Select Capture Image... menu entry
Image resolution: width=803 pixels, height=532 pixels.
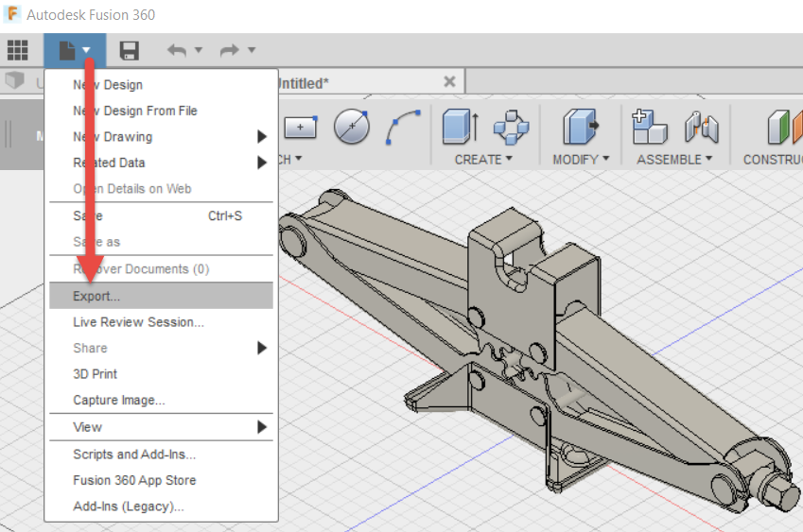click(x=161, y=400)
